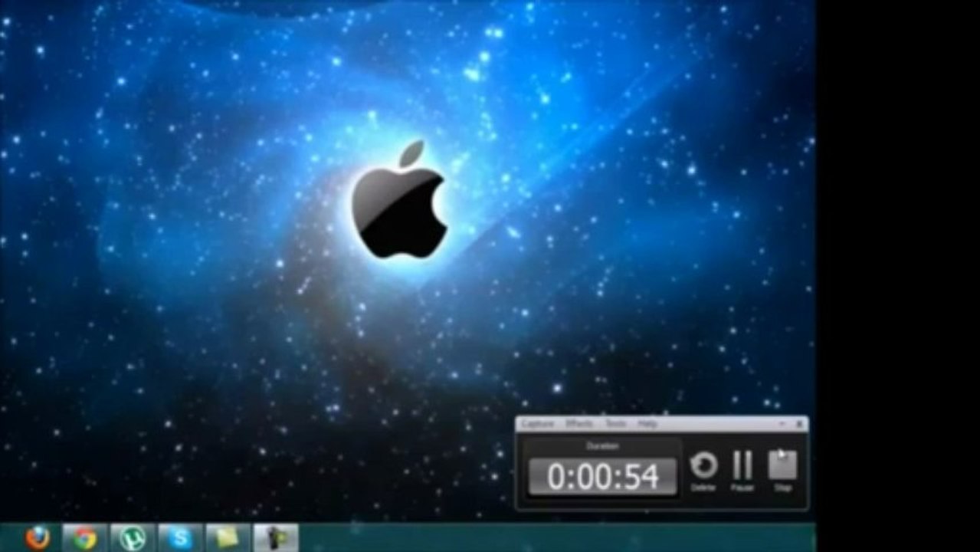Viewport: 980px width, 552px height.
Task: Stop the screen recording
Action: [x=782, y=471]
